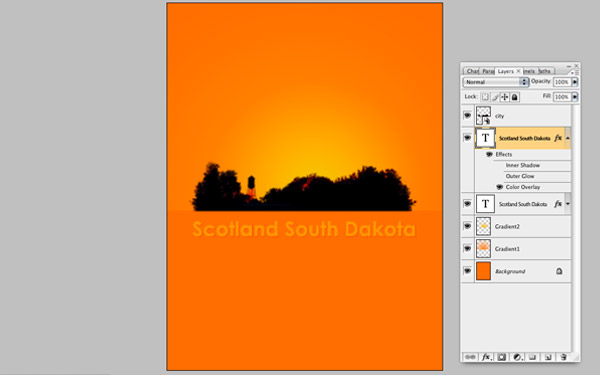Image resolution: width=600 pixels, height=375 pixels.
Task: Click the link layers icon in Layers panel footer
Action: click(470, 357)
